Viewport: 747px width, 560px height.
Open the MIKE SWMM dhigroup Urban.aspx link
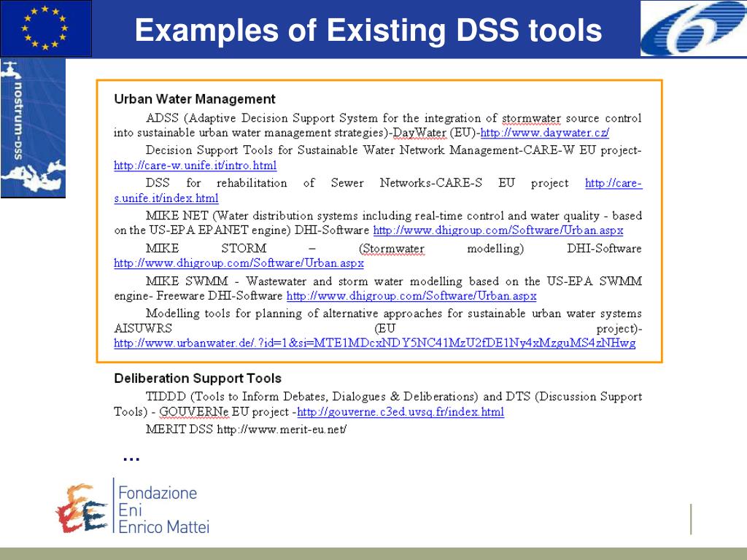coord(411,296)
